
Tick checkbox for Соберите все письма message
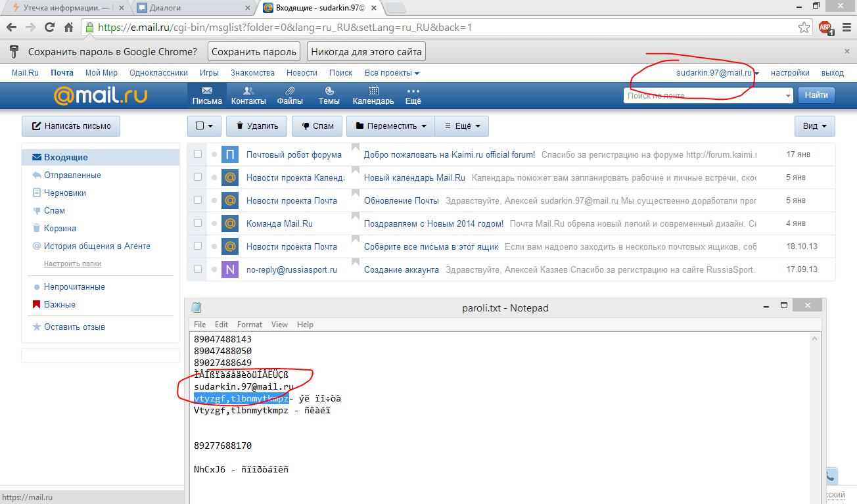point(198,246)
